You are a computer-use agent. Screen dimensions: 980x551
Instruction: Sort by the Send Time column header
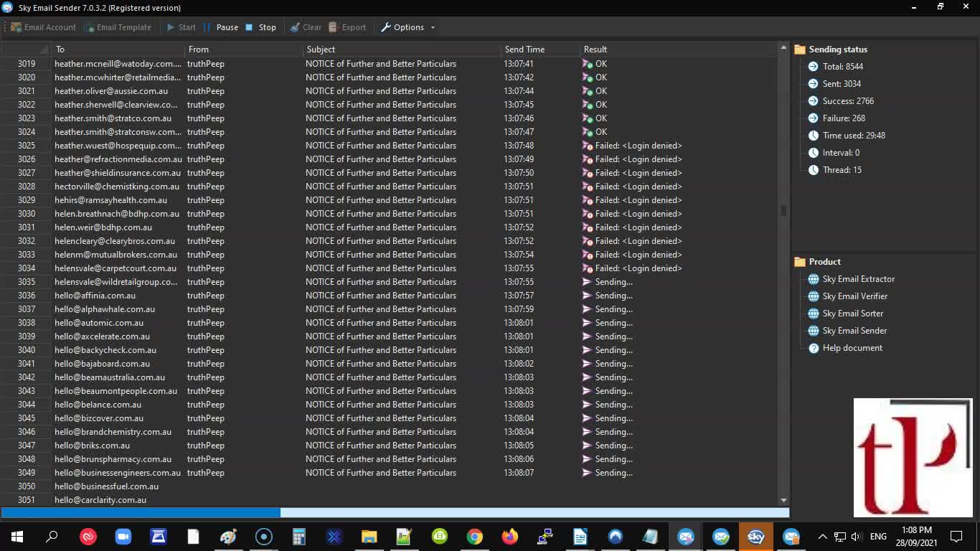click(541, 50)
